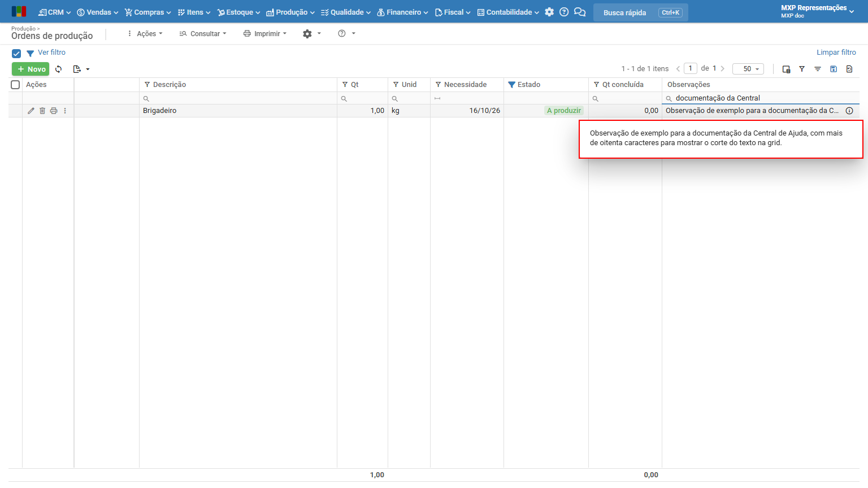Open the Imprimir dropdown

click(x=265, y=34)
